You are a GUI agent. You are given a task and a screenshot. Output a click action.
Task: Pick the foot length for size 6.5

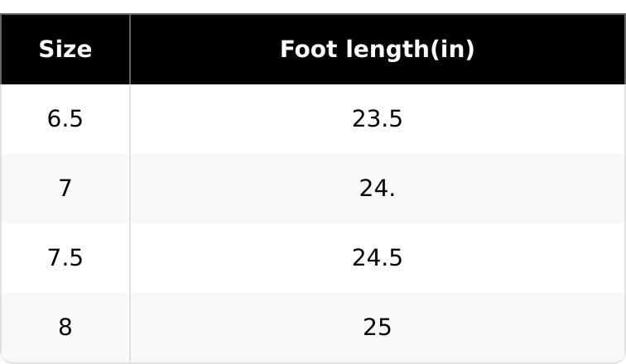[377, 119]
